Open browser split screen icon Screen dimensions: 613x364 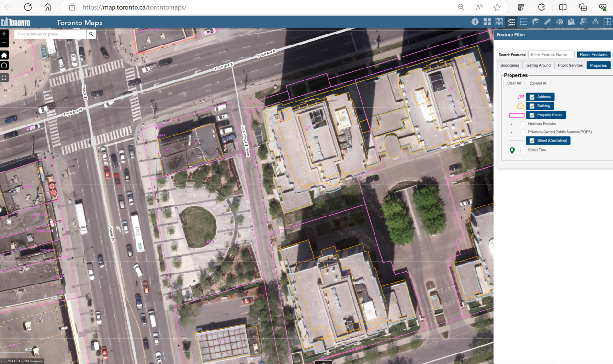click(x=563, y=7)
